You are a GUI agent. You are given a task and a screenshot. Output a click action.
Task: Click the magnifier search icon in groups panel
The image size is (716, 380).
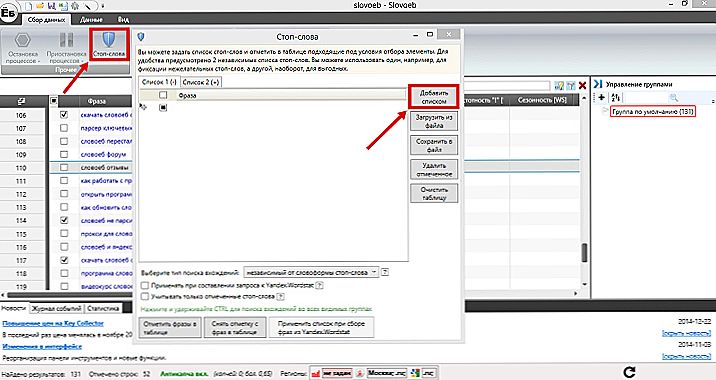click(x=673, y=97)
